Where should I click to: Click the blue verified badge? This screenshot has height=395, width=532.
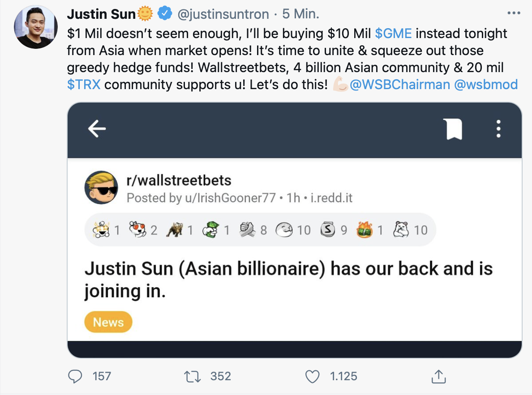(165, 14)
